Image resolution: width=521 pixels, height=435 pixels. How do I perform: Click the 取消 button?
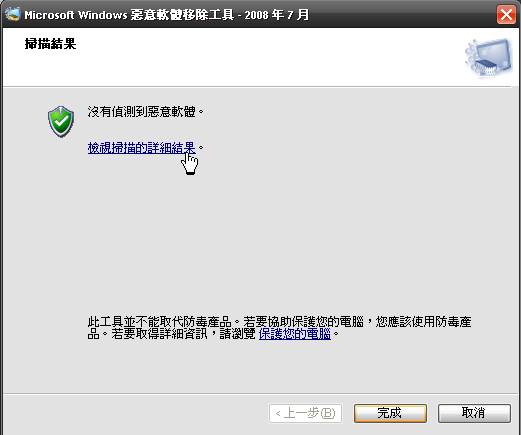coord(474,413)
